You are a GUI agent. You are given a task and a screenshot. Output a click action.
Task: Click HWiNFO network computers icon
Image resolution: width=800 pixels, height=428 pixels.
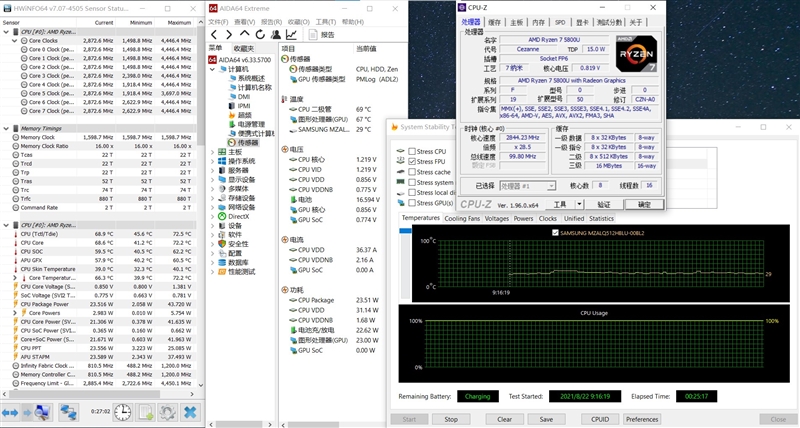pyautogui.click(x=69, y=411)
